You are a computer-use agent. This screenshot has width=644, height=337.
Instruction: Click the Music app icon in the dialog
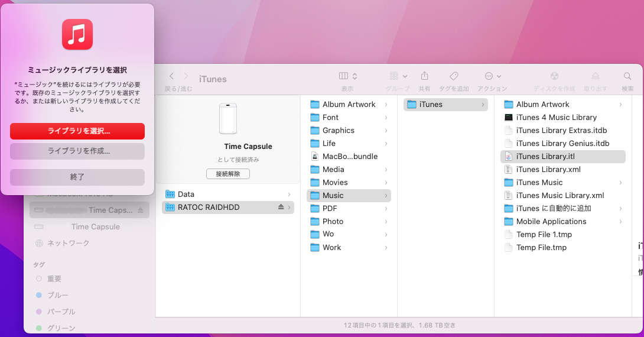tap(77, 34)
